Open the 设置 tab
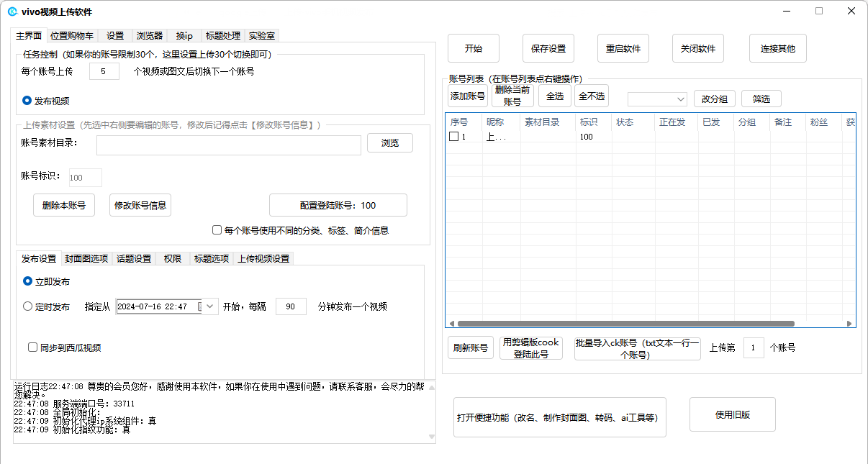 point(115,35)
